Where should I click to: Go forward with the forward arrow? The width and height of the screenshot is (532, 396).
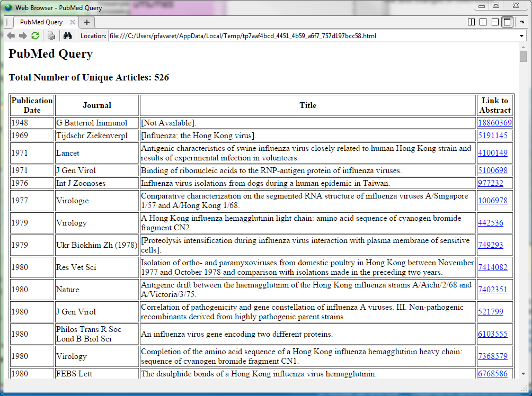coord(23,35)
